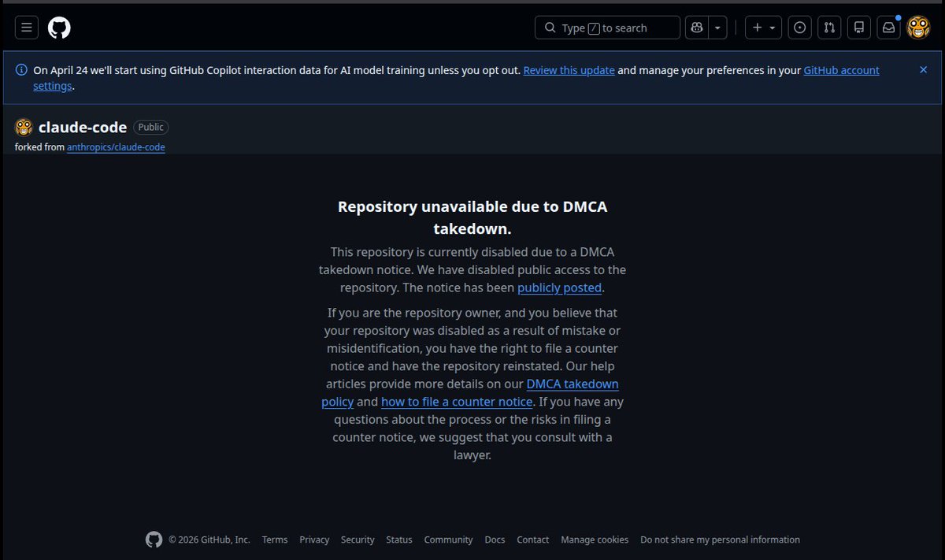
Task: Click Manage cookies in footer
Action: 595,540
